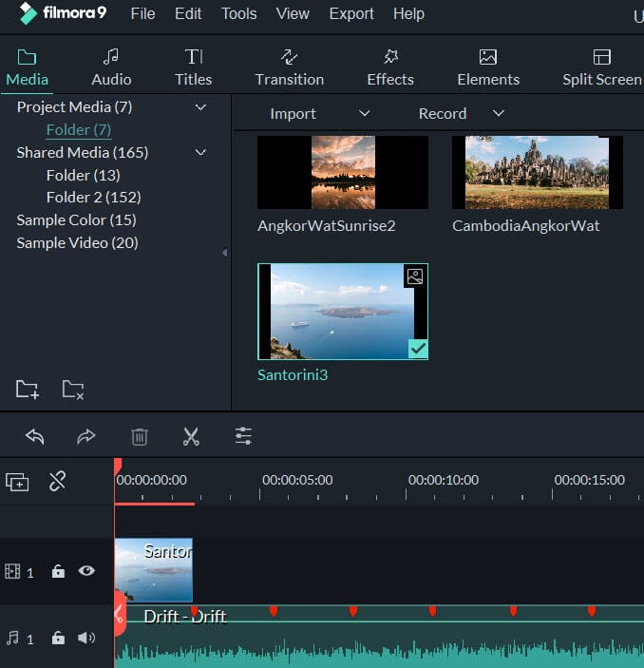The image size is (644, 668).
Task: Open the Tools menu
Action: click(239, 14)
